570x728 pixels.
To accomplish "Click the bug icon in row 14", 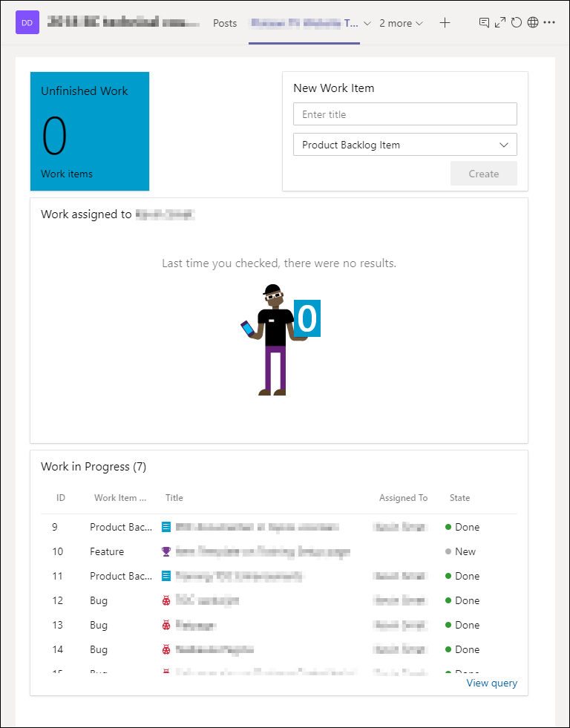I will click(x=166, y=650).
